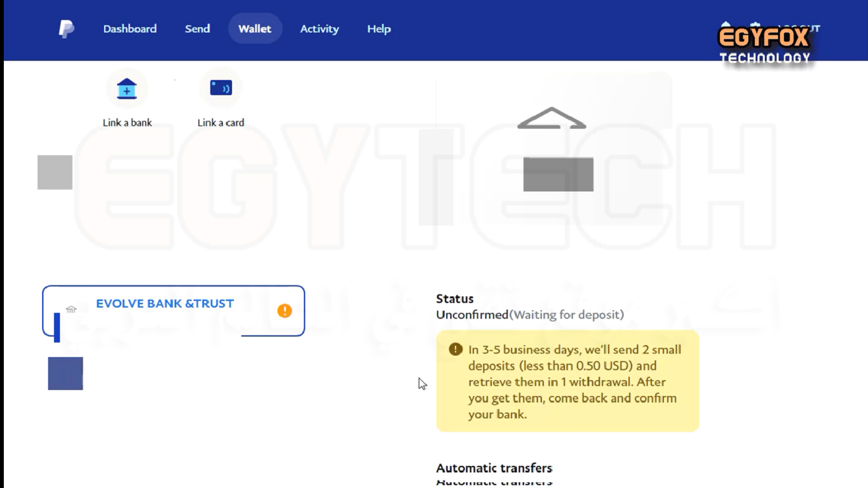Select the Wallet tab

[255, 29]
